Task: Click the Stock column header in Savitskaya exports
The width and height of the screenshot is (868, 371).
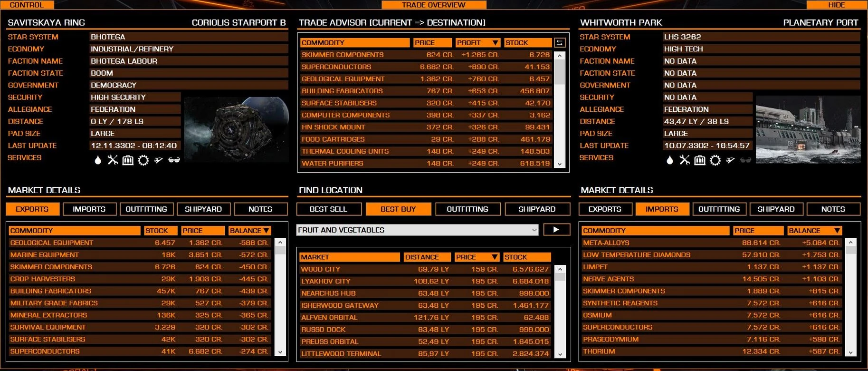Action: [161, 231]
